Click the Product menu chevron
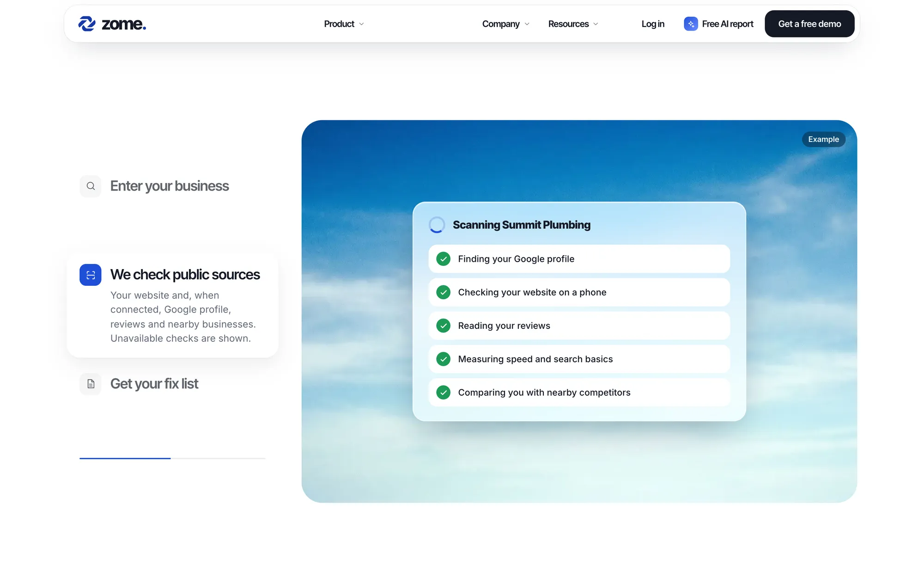 (361, 24)
